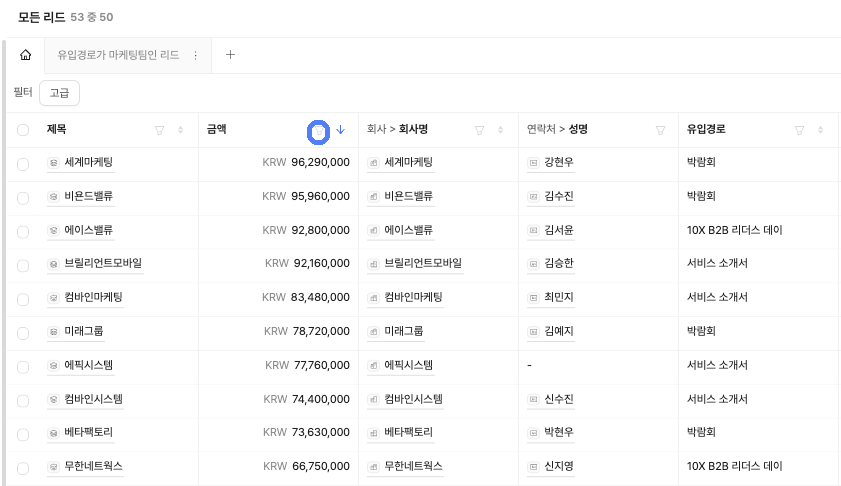Click filter icon in 성명 column header

pyautogui.click(x=660, y=130)
